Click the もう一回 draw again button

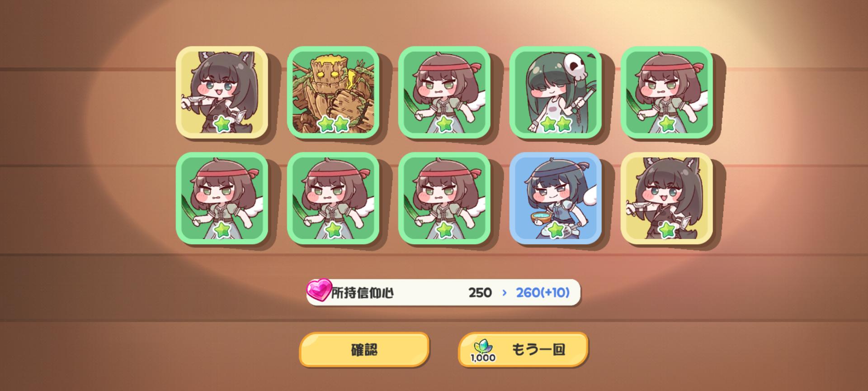tap(523, 349)
